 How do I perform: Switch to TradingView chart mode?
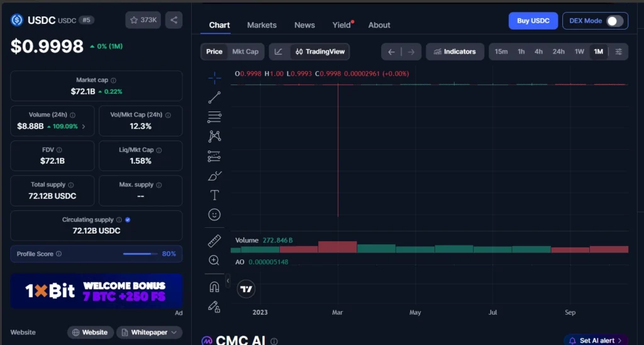point(320,52)
